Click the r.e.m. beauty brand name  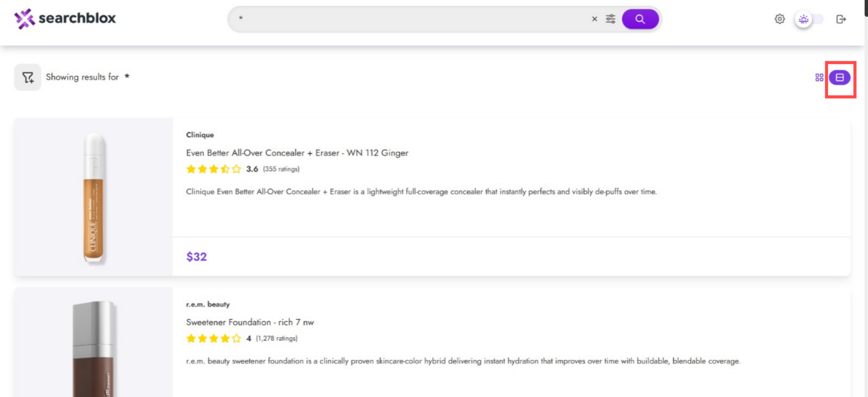click(208, 304)
